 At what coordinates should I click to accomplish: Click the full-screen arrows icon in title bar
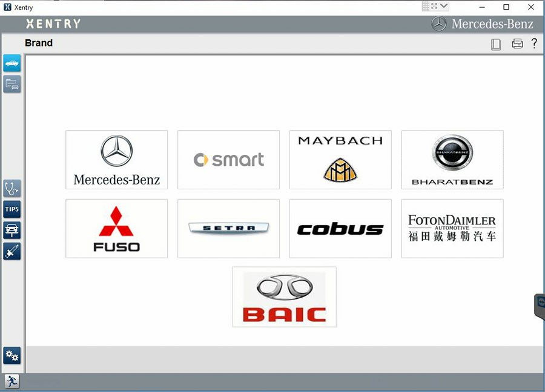coord(434,6)
